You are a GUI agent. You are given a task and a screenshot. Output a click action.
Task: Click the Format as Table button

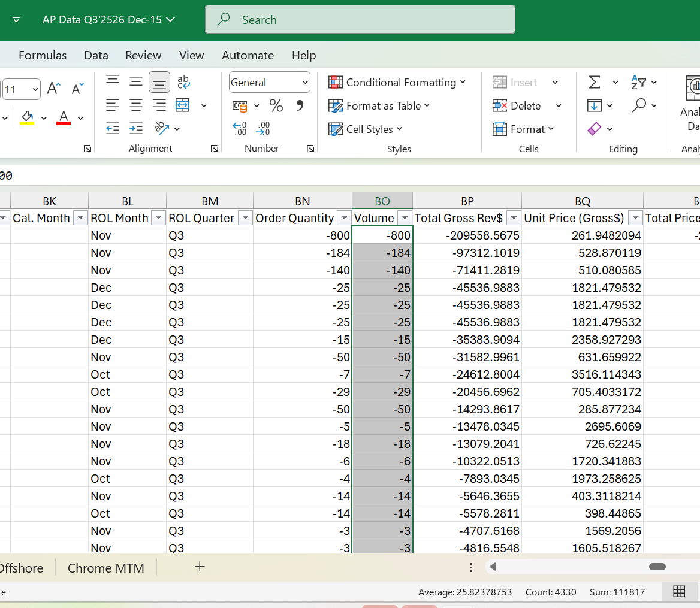pos(379,106)
